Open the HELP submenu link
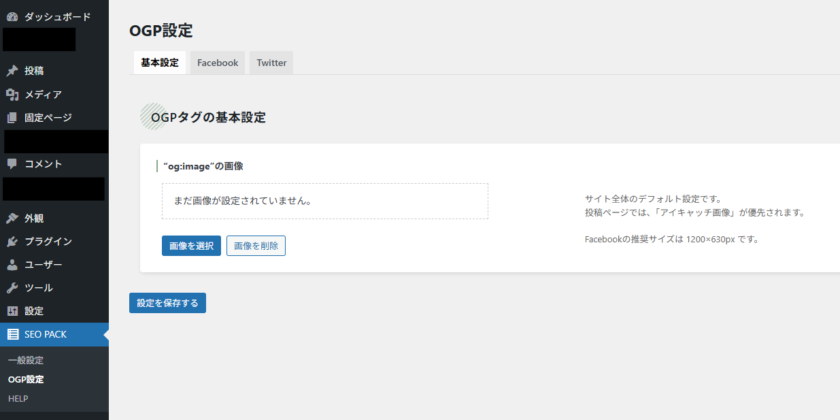Screen dimensions: 840x420 point(18,399)
